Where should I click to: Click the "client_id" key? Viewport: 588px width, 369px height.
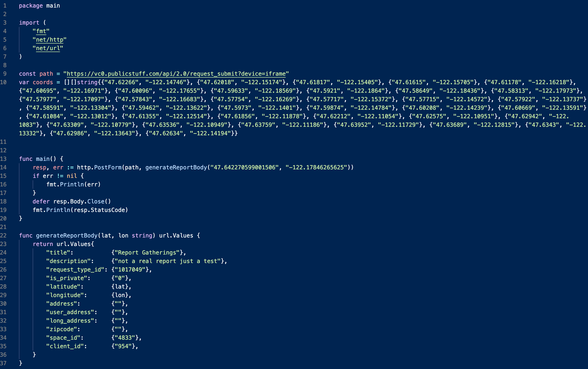tap(65, 346)
